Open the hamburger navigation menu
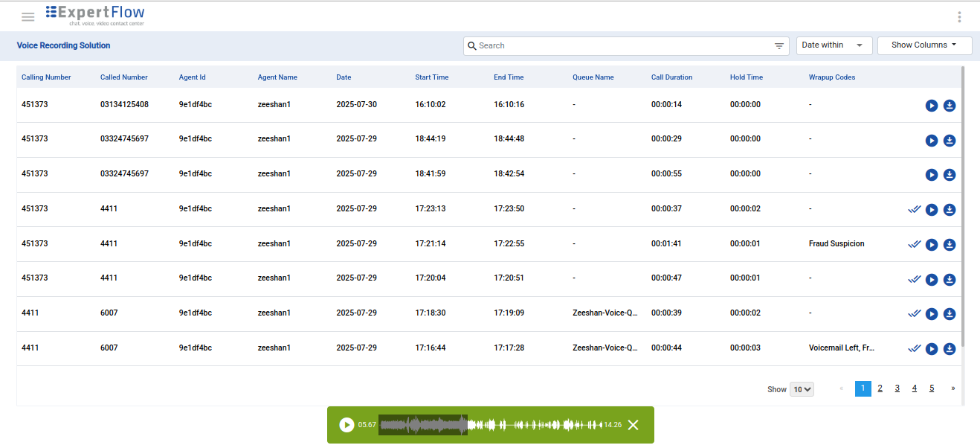The width and height of the screenshot is (980, 448). [x=28, y=17]
